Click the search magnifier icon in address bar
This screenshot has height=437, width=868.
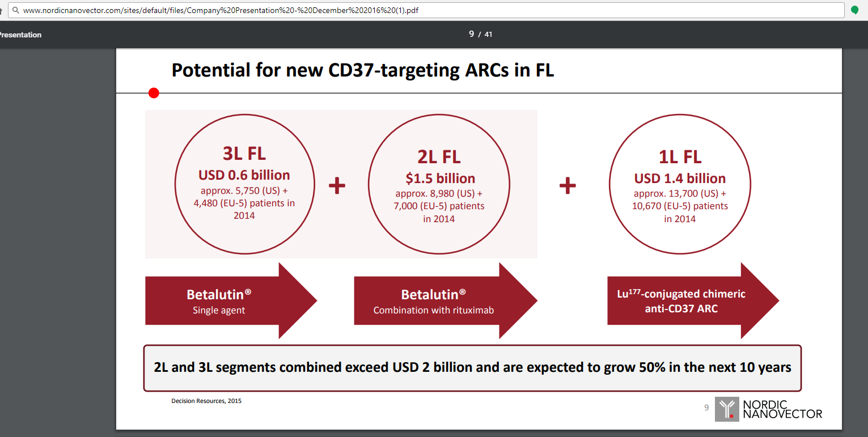pos(15,10)
